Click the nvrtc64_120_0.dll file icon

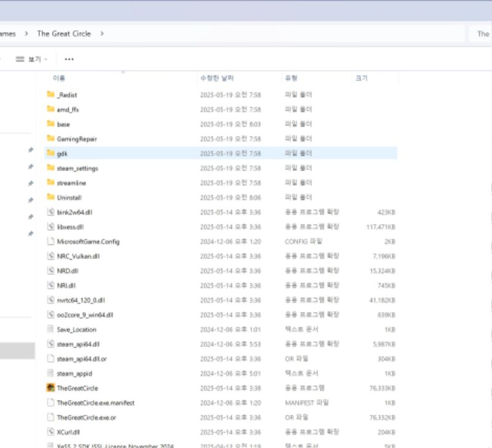[x=50, y=300]
